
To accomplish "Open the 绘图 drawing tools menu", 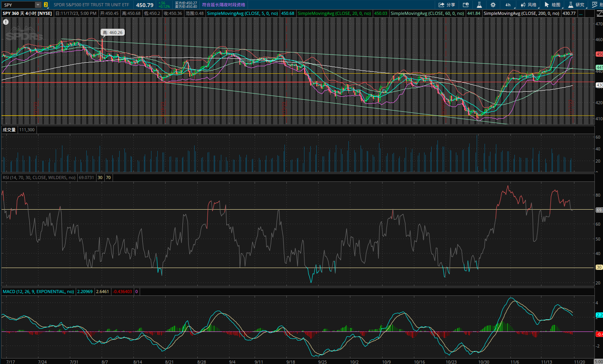I will 552,5.
